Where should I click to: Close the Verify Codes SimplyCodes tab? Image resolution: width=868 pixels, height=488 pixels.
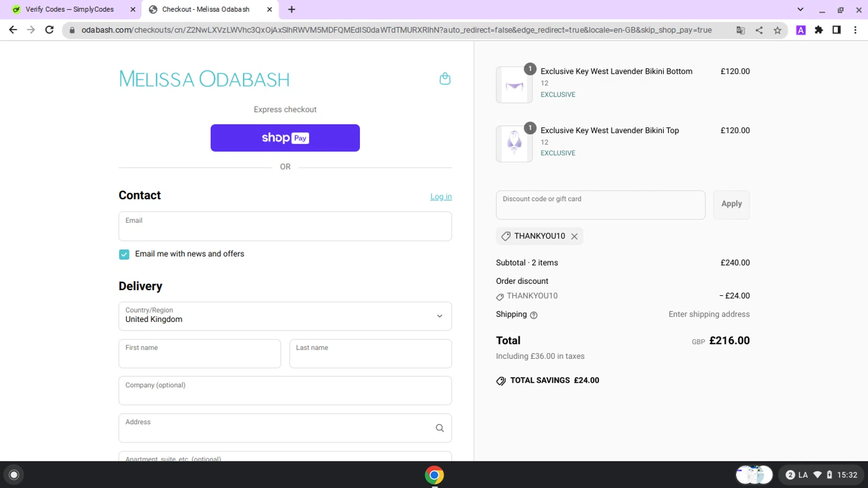[x=133, y=9]
